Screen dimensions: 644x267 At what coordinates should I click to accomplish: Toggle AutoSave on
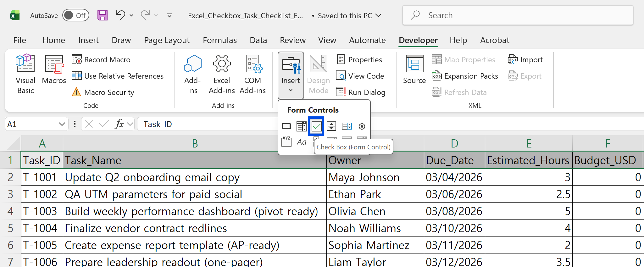coord(76,15)
